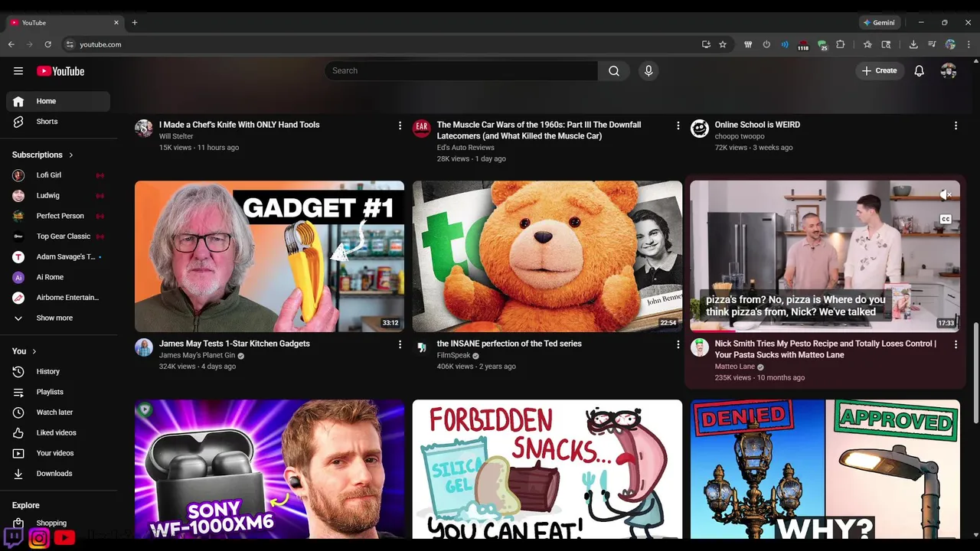Click the Twitch icon in the bottom bar
Viewport: 980px width, 551px height.
tap(13, 537)
